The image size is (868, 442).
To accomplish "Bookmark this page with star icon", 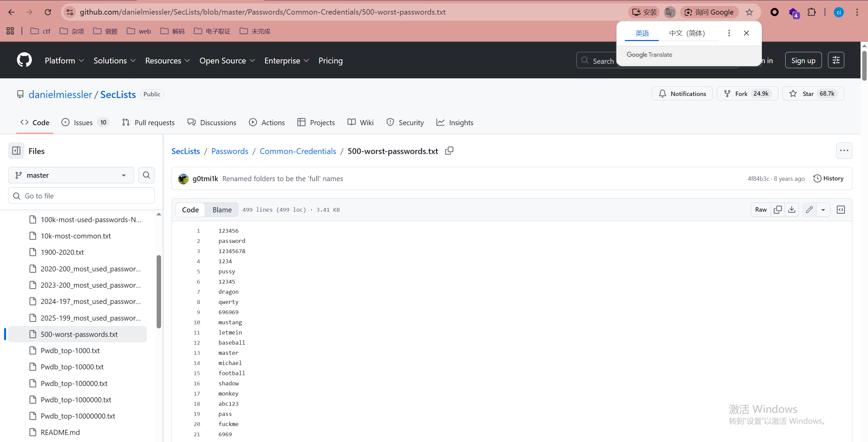I will [749, 12].
